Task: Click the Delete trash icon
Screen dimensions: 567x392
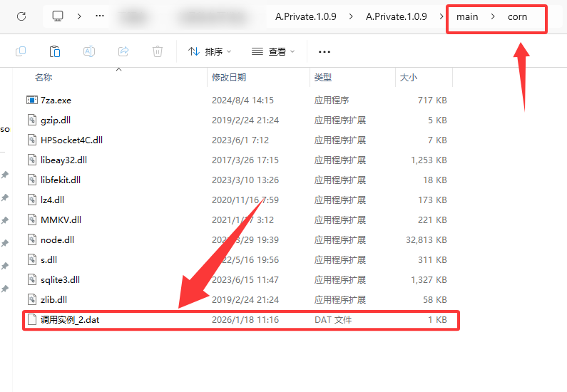Action: [x=158, y=51]
